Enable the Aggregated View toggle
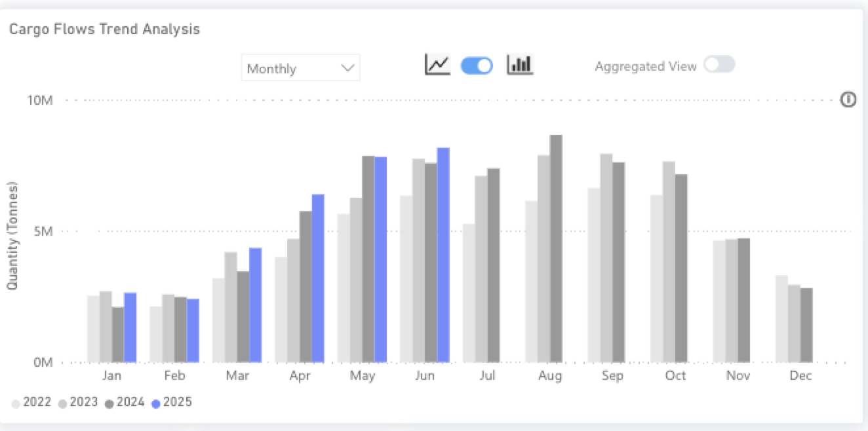Screen dimensions: 868x431 (x=719, y=64)
